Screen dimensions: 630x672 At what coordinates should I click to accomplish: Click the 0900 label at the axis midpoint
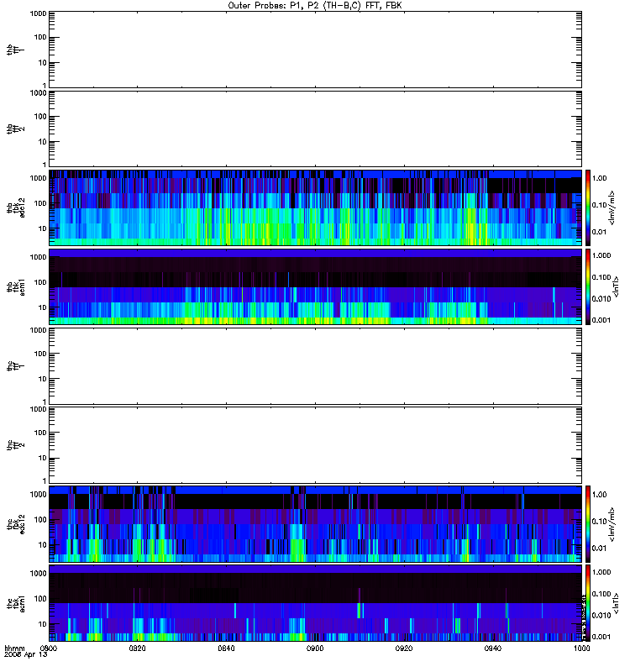(x=315, y=648)
